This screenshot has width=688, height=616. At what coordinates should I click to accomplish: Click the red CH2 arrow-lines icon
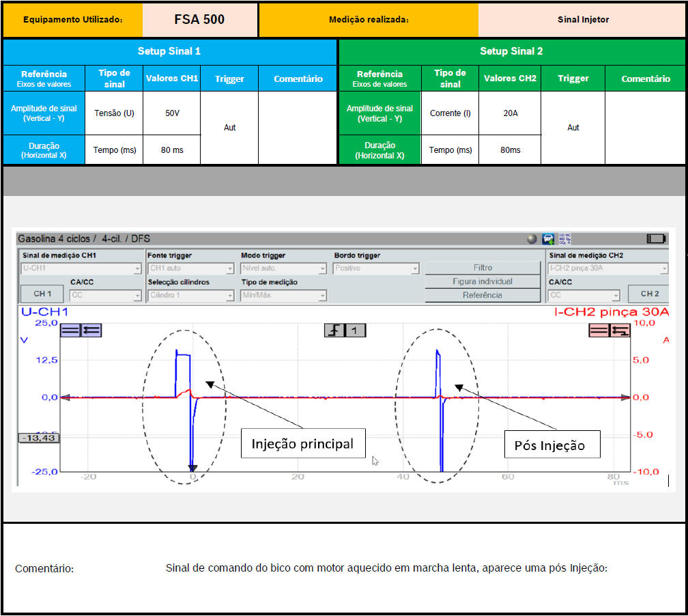pyautogui.click(x=620, y=331)
